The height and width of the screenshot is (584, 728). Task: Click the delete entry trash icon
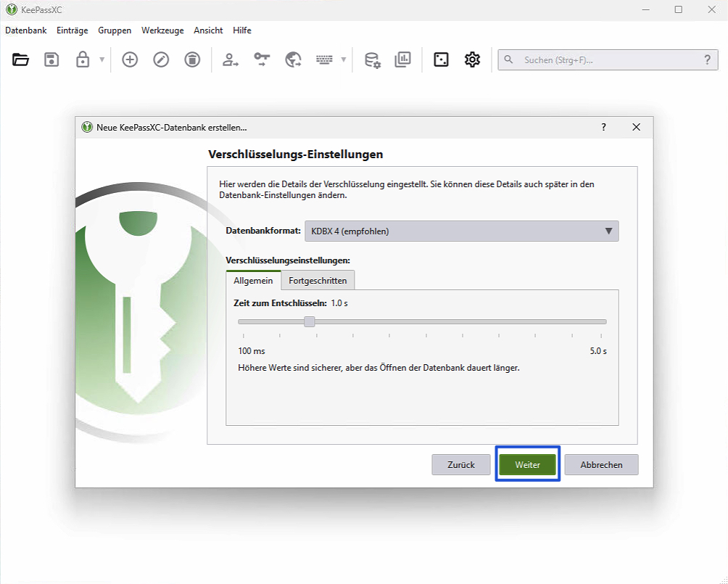pyautogui.click(x=192, y=60)
